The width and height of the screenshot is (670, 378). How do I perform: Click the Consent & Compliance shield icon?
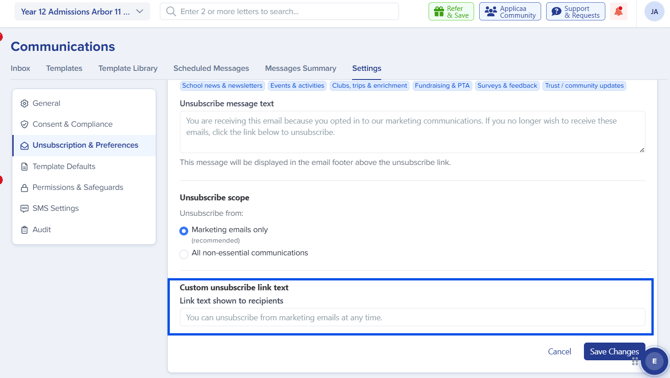(24, 124)
